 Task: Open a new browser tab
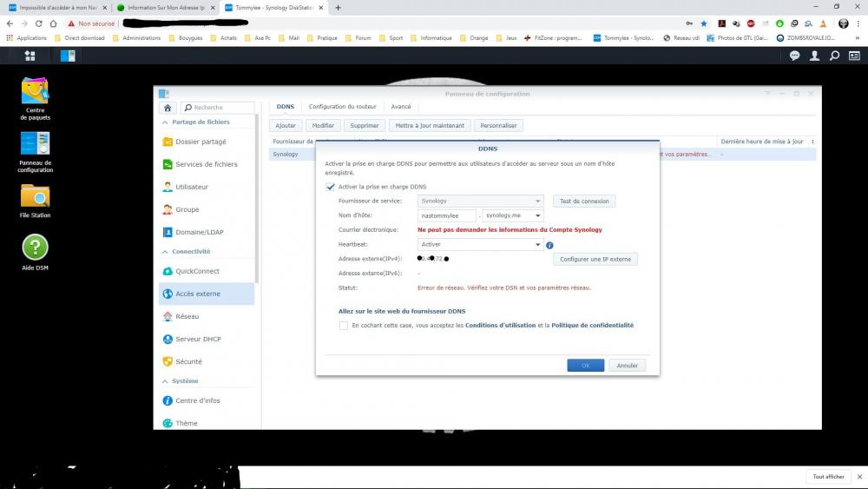point(338,8)
